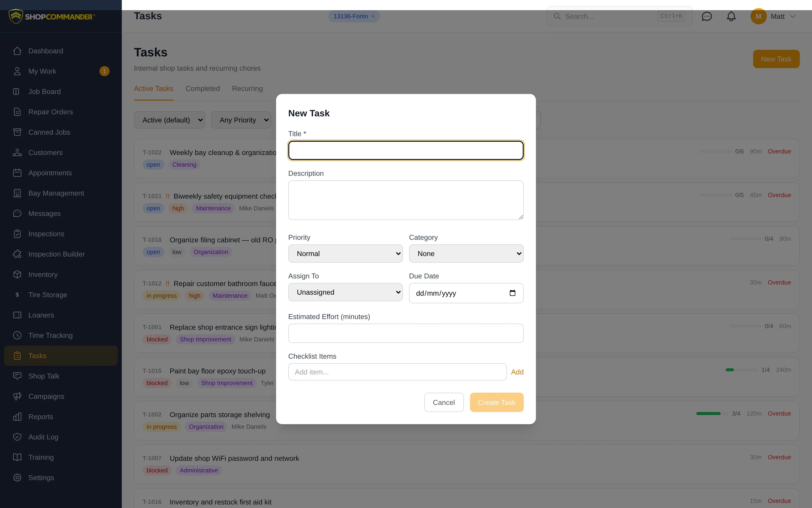Viewport: 812px width, 508px height.
Task: Click the Cleaning category tag
Action: pyautogui.click(x=184, y=165)
